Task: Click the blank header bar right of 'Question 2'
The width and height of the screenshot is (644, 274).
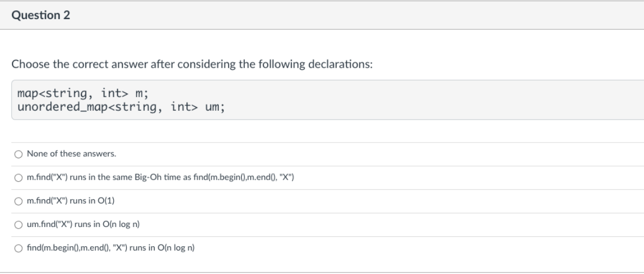Action: click(355, 15)
